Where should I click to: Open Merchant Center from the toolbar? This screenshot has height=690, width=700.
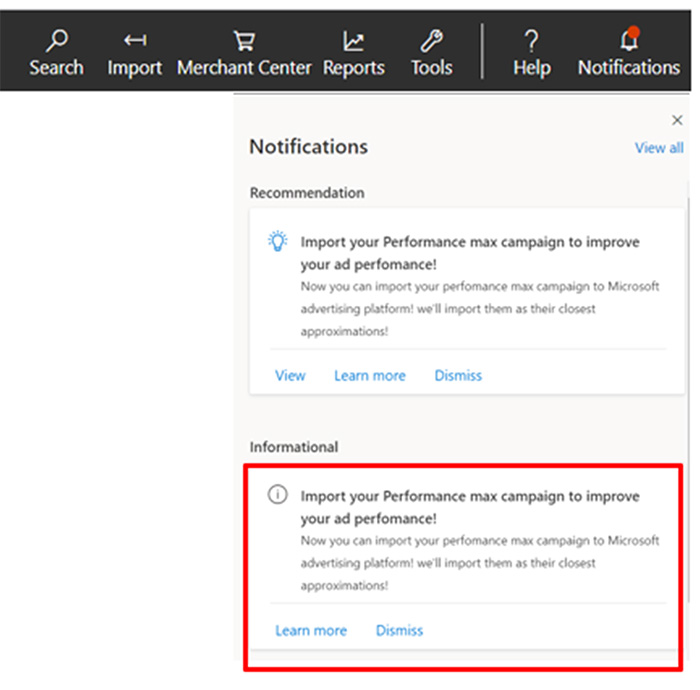pos(244,41)
